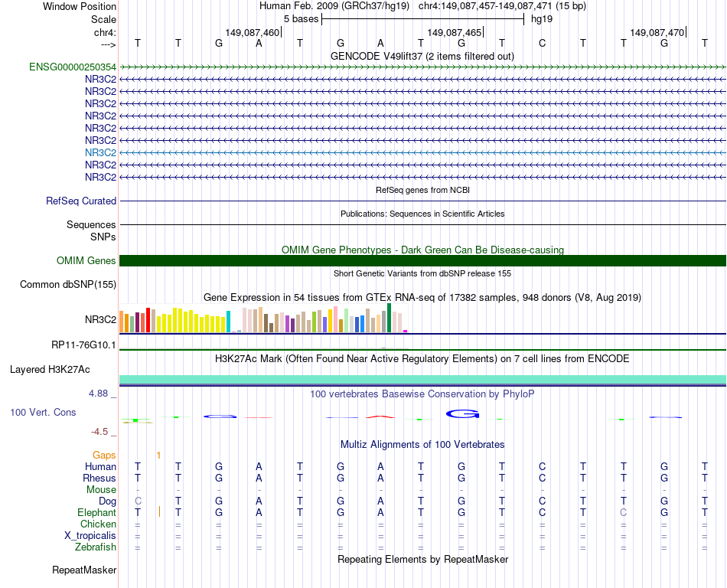Click the Human alignment row label
Screen dimensions: 727x588
100,466
